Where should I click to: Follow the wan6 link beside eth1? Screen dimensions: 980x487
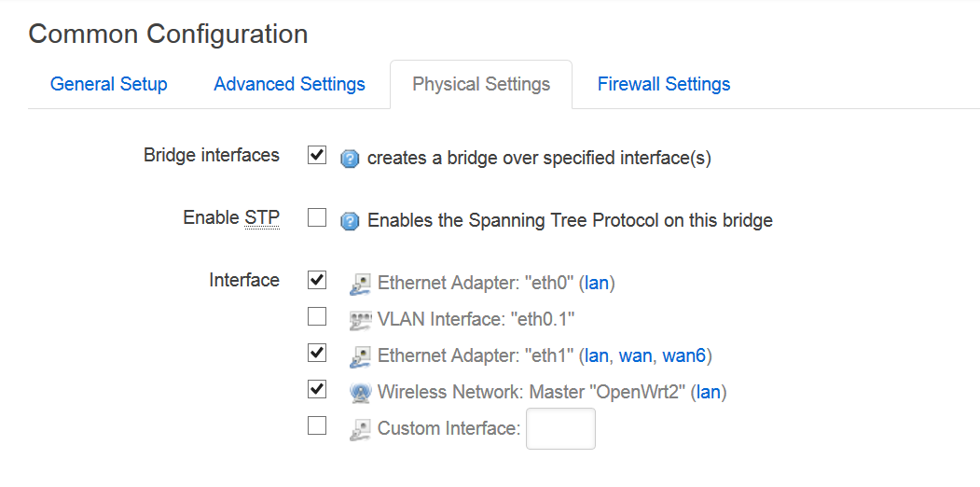(683, 355)
